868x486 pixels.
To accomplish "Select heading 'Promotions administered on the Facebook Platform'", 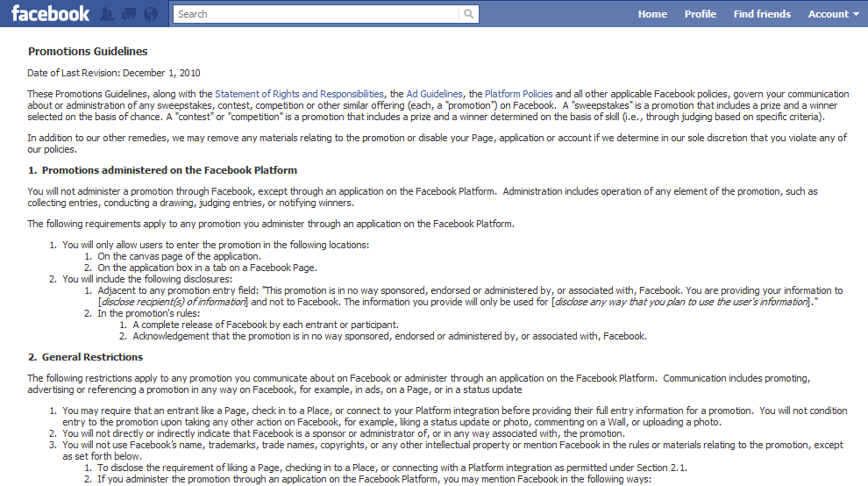I will (x=169, y=170).
